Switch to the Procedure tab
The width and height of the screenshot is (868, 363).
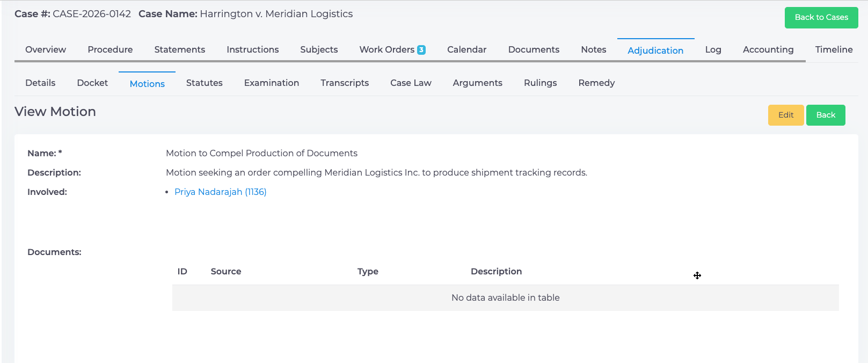tap(110, 49)
